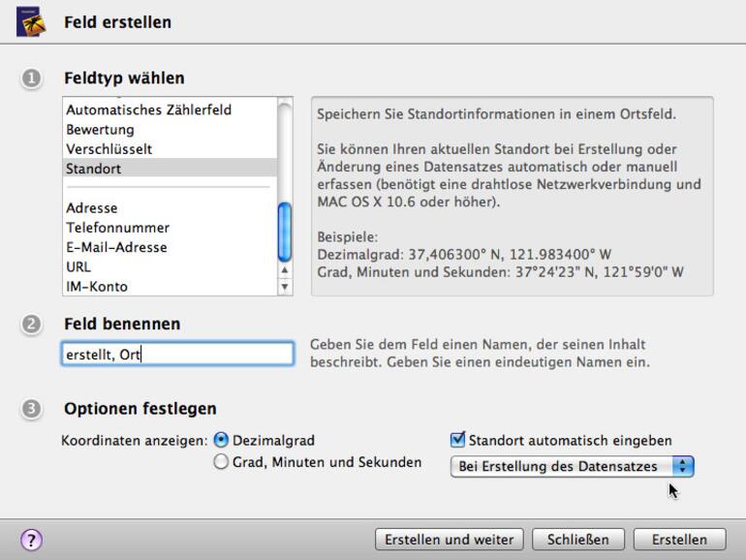
Task: Choose Grad, Minuten und Sekunden option
Action: click(x=221, y=461)
